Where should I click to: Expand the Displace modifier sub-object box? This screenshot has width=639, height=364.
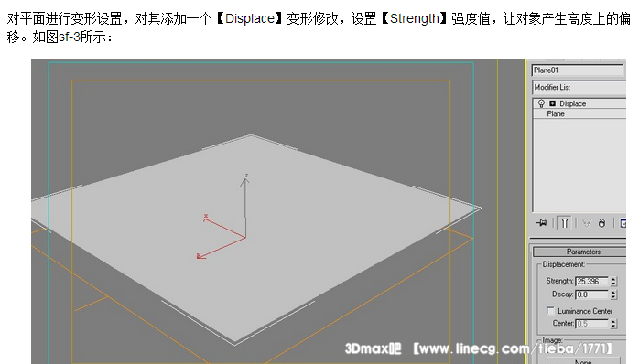pyautogui.click(x=553, y=103)
